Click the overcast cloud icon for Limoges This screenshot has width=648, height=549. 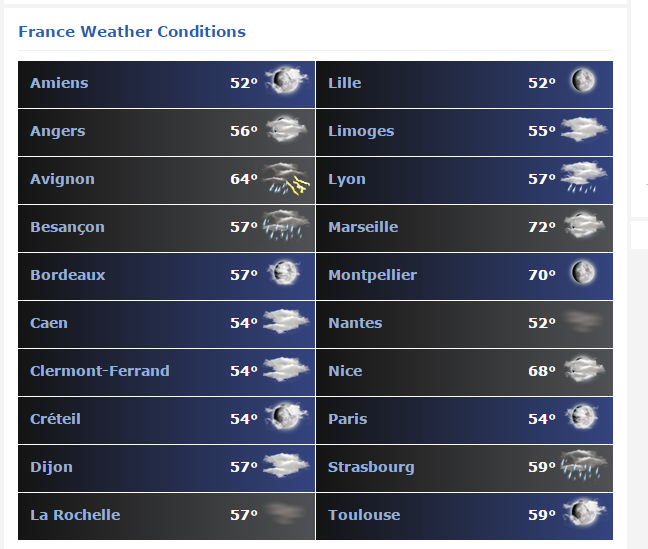pos(584,129)
